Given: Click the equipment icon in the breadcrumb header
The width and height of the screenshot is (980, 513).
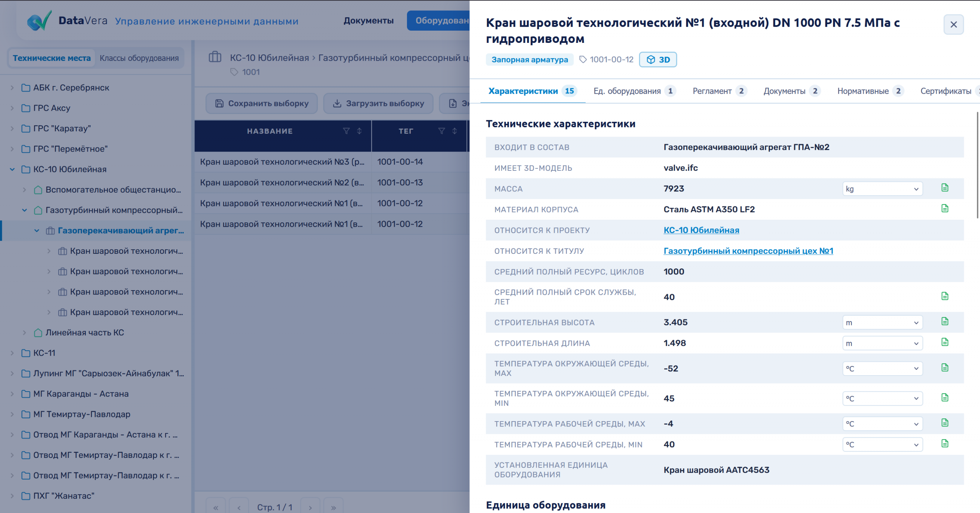Looking at the screenshot, I should pyautogui.click(x=215, y=57).
